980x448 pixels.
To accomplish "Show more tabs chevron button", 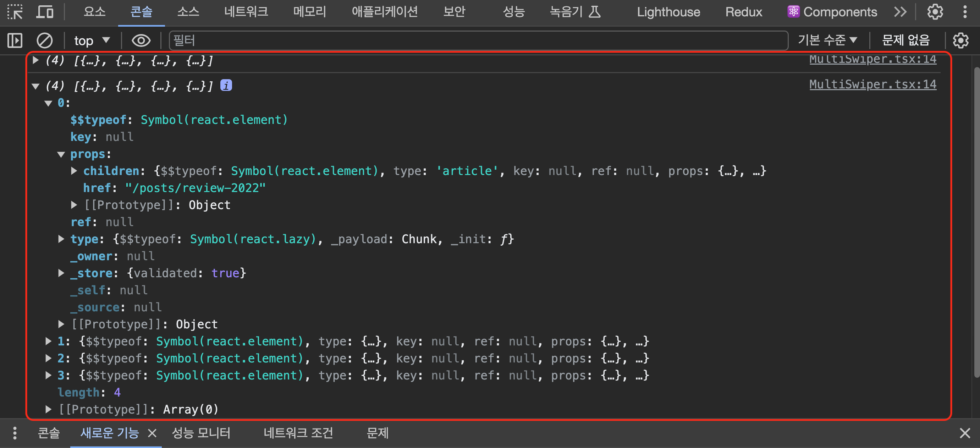I will pyautogui.click(x=900, y=12).
